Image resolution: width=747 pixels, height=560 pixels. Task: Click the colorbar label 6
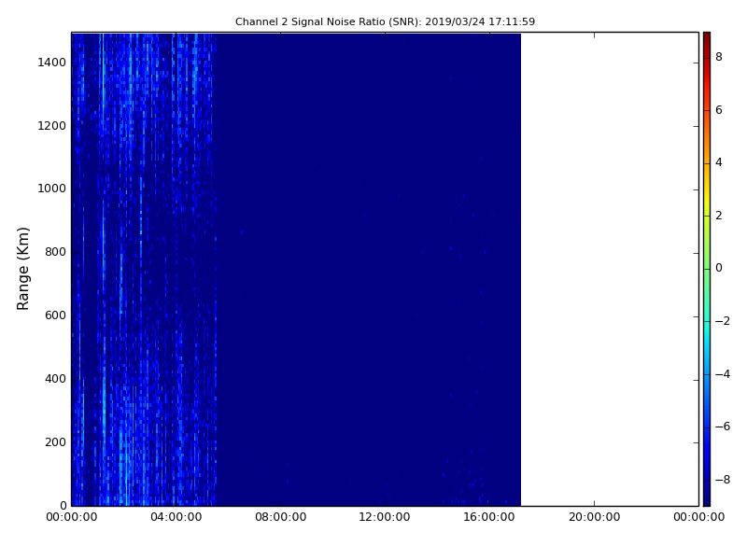point(719,110)
